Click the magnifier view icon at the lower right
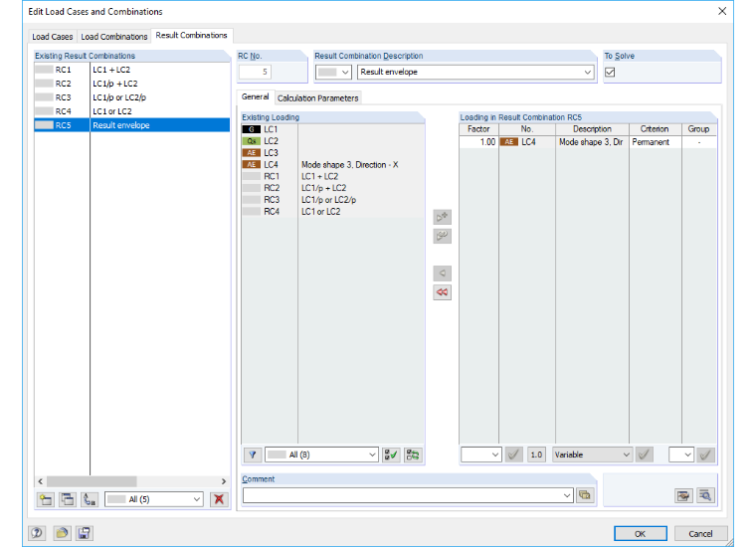The height and width of the screenshot is (547, 756). [x=705, y=495]
